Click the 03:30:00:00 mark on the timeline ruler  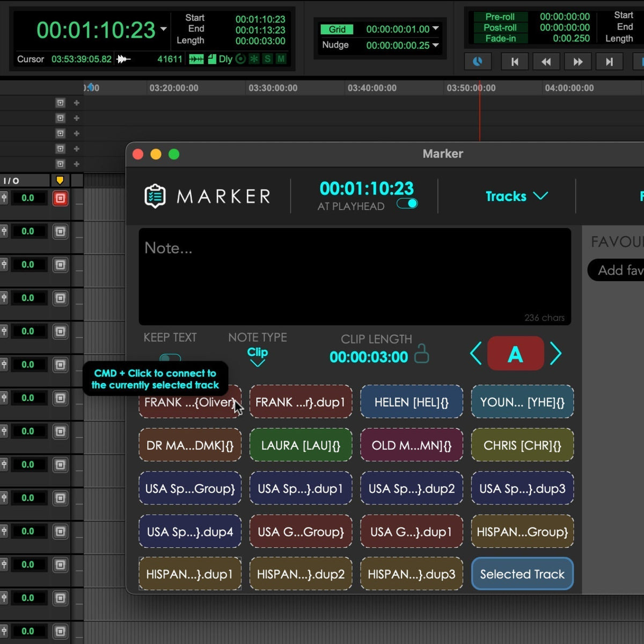click(273, 88)
